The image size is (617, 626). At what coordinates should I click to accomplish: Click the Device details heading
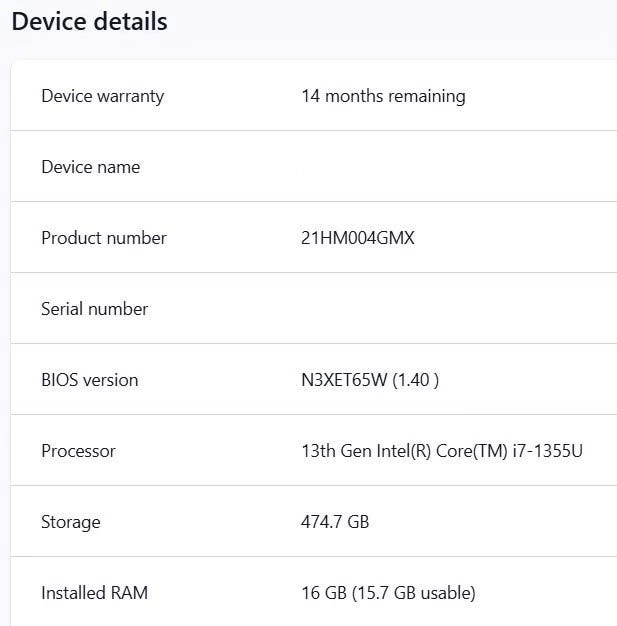click(89, 22)
